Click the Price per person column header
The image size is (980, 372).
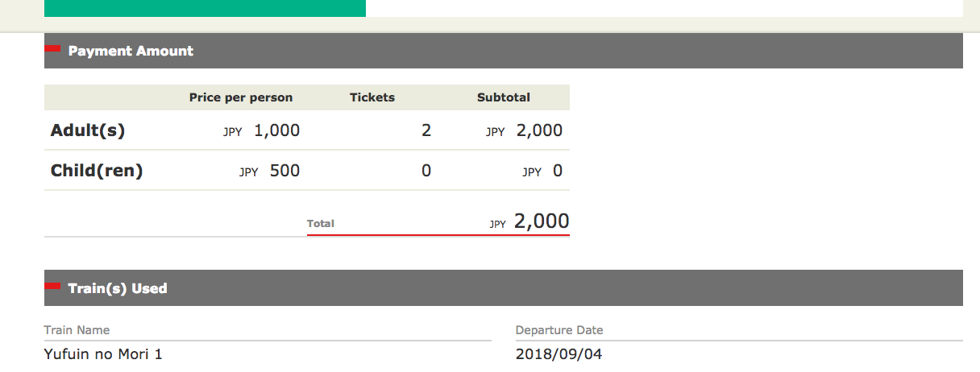pos(241,97)
